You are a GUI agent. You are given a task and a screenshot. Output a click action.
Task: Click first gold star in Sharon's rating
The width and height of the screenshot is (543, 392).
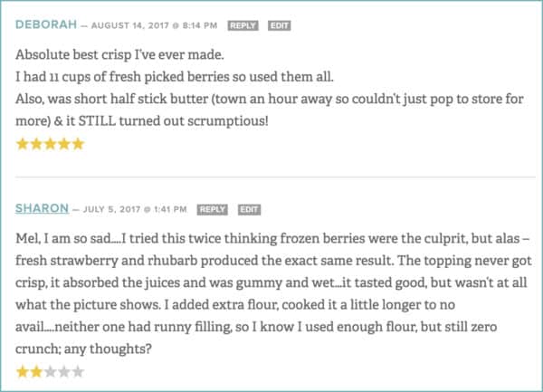22,371
